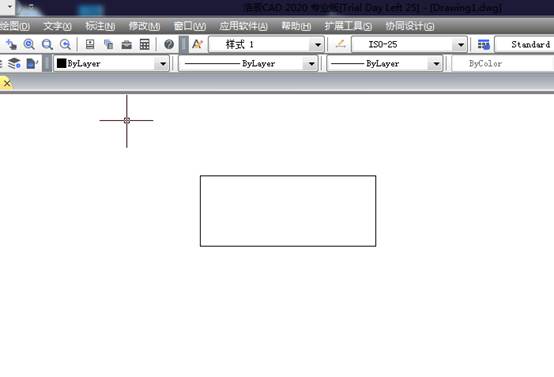Open the Standard table style dropdown

coord(525,45)
